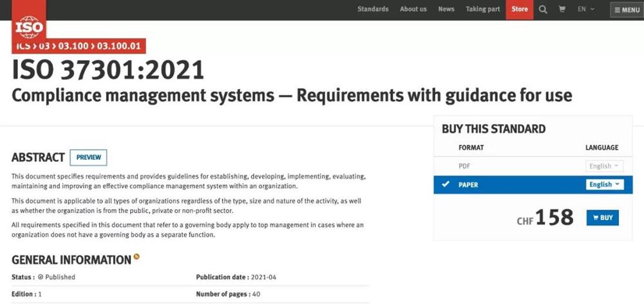The image size is (644, 305).
Task: Click the Edition 1 entry
Action: point(26,294)
